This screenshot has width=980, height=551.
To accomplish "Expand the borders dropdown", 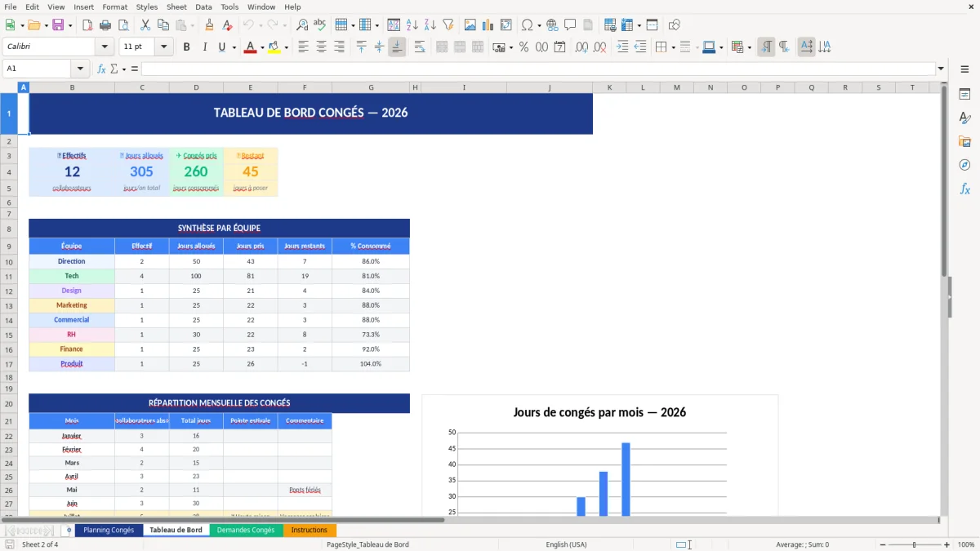I will 672,47.
